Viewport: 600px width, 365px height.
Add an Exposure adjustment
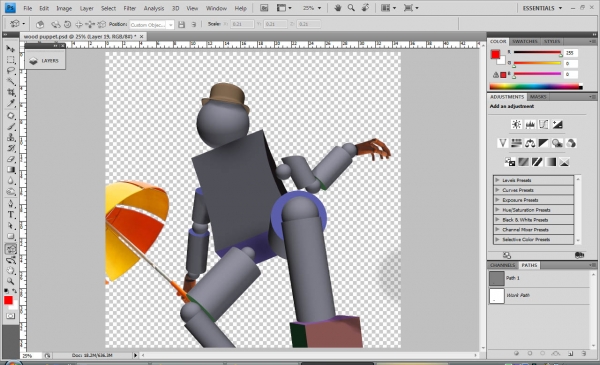557,124
